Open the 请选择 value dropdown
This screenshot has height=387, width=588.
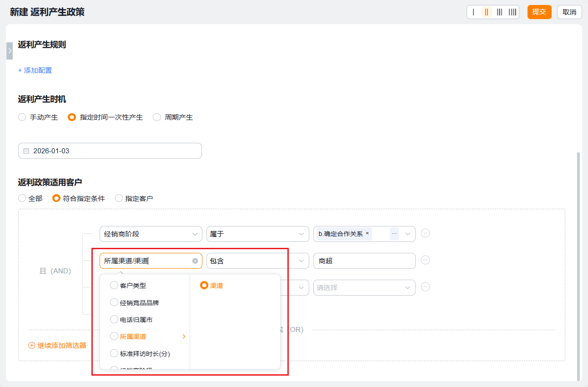[364, 288]
